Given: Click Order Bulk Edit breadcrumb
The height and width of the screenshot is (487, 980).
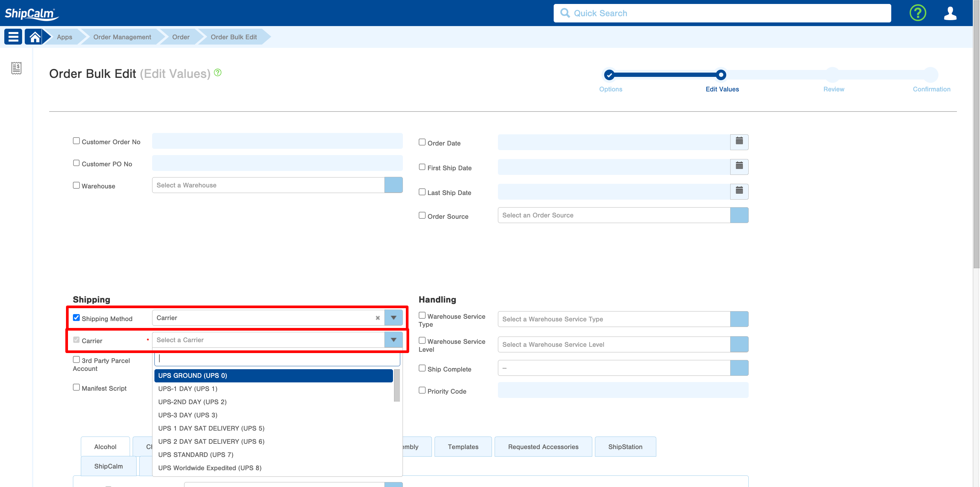Looking at the screenshot, I should point(234,37).
